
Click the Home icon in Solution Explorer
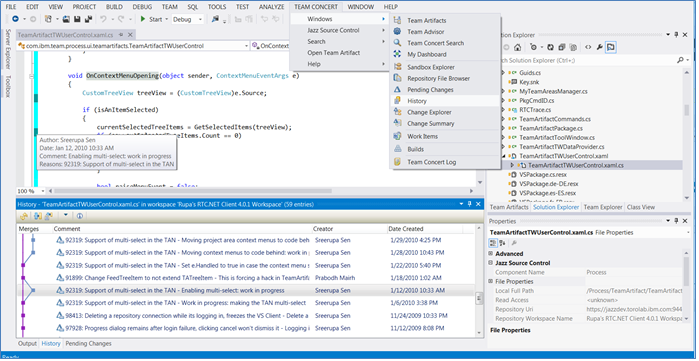click(x=518, y=47)
